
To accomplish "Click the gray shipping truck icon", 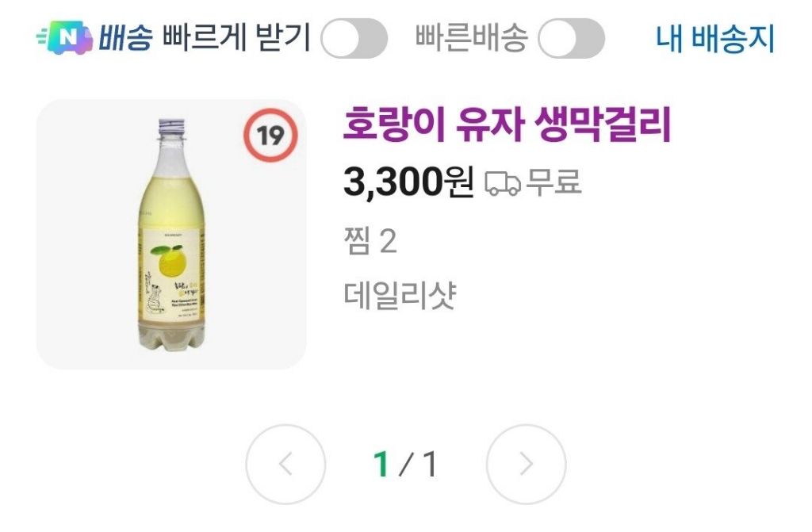I will (502, 184).
